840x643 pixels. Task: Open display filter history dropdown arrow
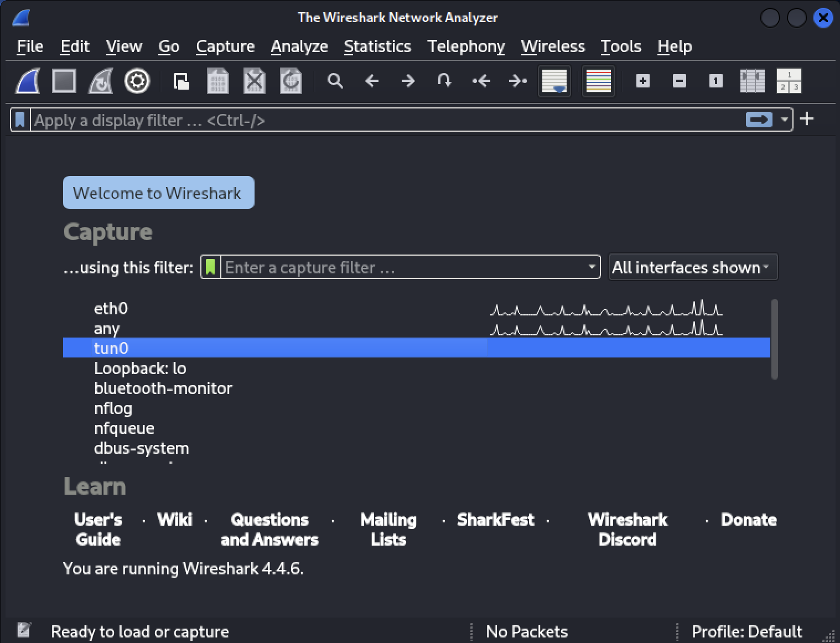[x=784, y=120]
